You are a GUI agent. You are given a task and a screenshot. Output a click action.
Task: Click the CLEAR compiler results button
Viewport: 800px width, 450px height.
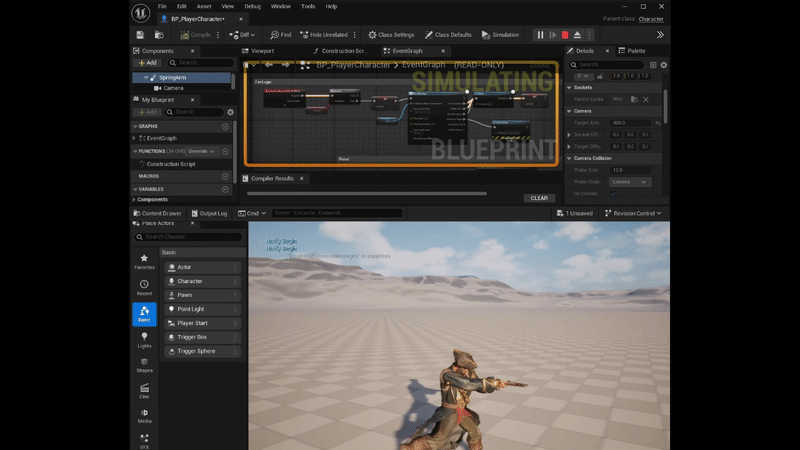coord(539,198)
